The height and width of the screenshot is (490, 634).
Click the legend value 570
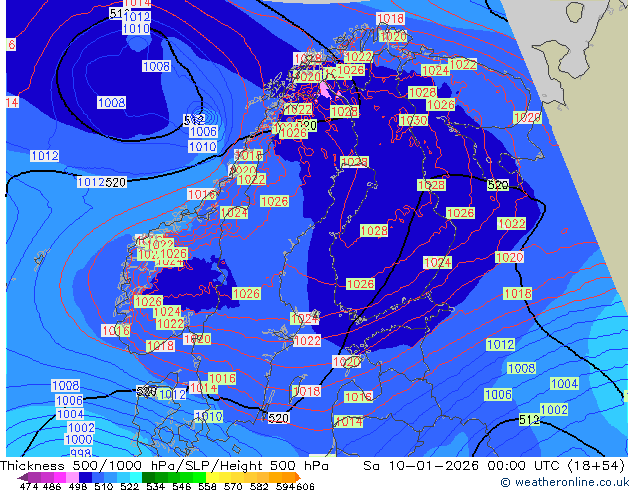[x=233, y=486]
